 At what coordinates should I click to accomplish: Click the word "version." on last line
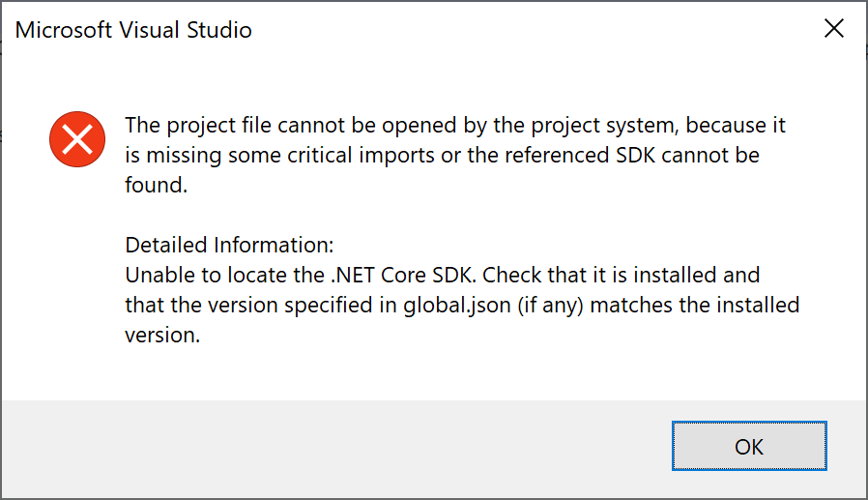click(x=162, y=335)
